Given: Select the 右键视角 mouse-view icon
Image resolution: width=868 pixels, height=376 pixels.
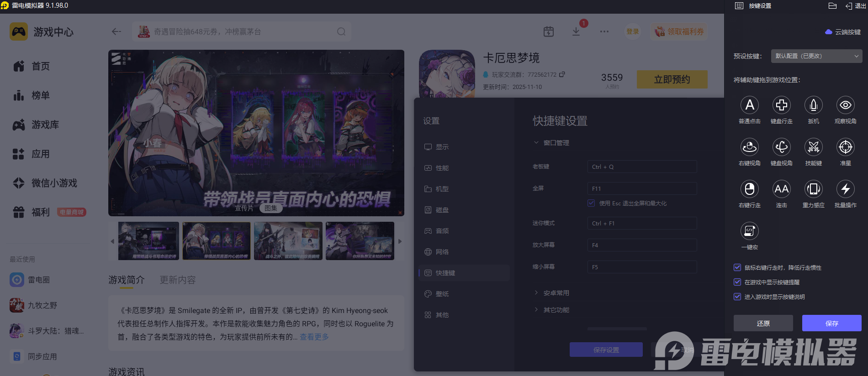Looking at the screenshot, I should [x=749, y=147].
